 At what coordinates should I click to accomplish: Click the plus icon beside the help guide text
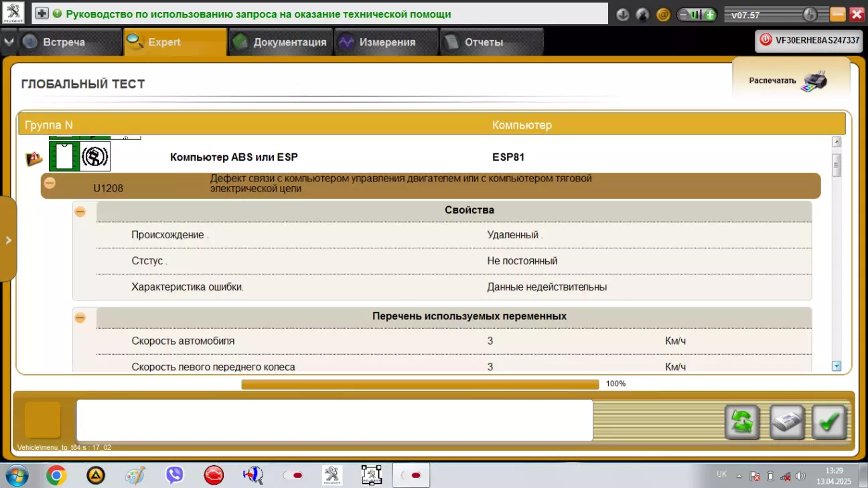42,13
